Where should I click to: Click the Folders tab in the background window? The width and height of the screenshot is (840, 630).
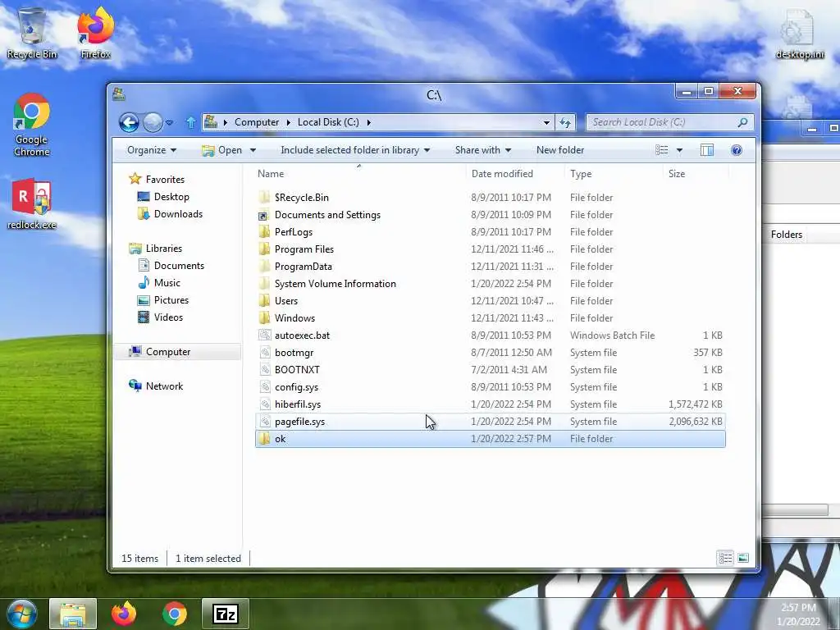(787, 235)
